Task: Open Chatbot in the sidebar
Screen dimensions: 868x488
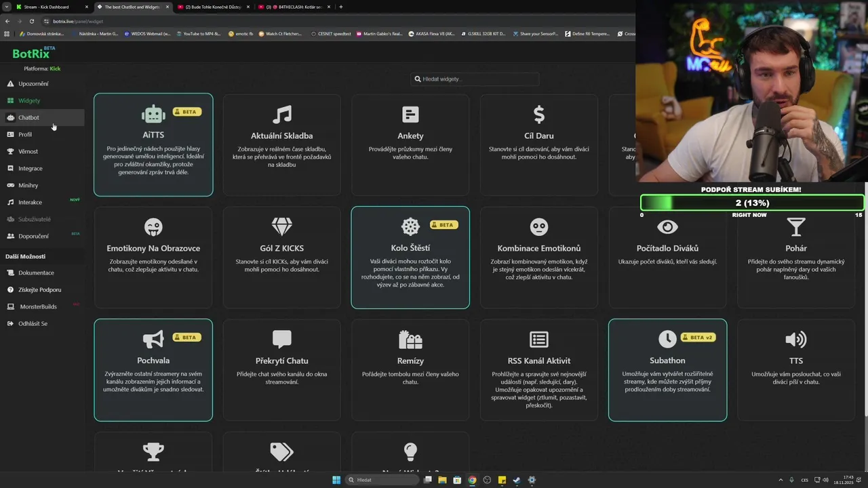Action: click(42, 117)
